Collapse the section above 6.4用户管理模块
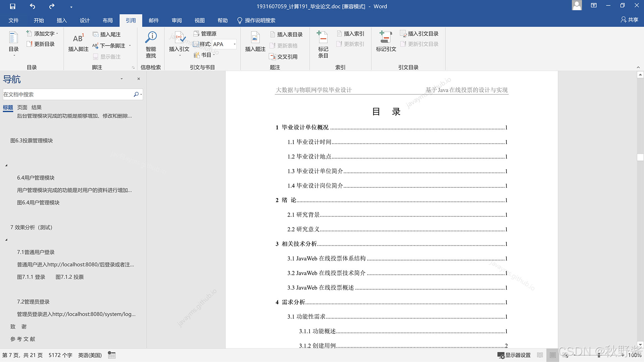Image resolution: width=644 pixels, height=362 pixels. click(x=6, y=166)
